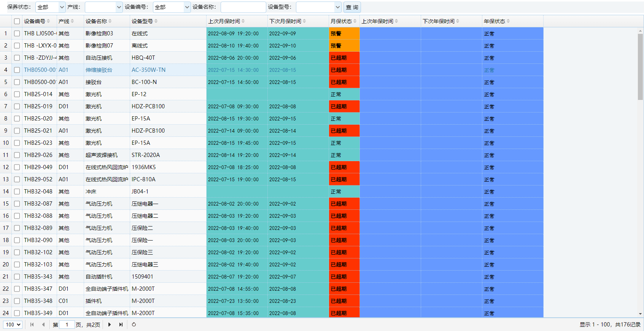Focus the 设备名称 input field

(x=243, y=7)
